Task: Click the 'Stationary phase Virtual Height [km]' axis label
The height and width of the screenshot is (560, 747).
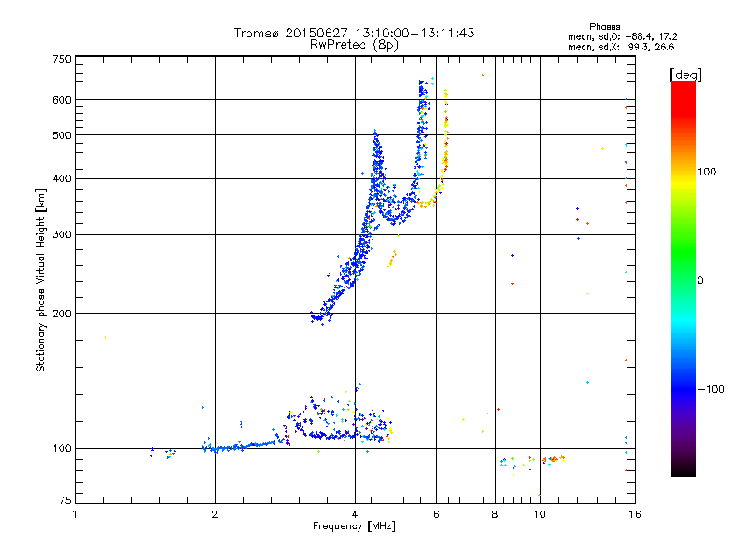Action: 41,280
